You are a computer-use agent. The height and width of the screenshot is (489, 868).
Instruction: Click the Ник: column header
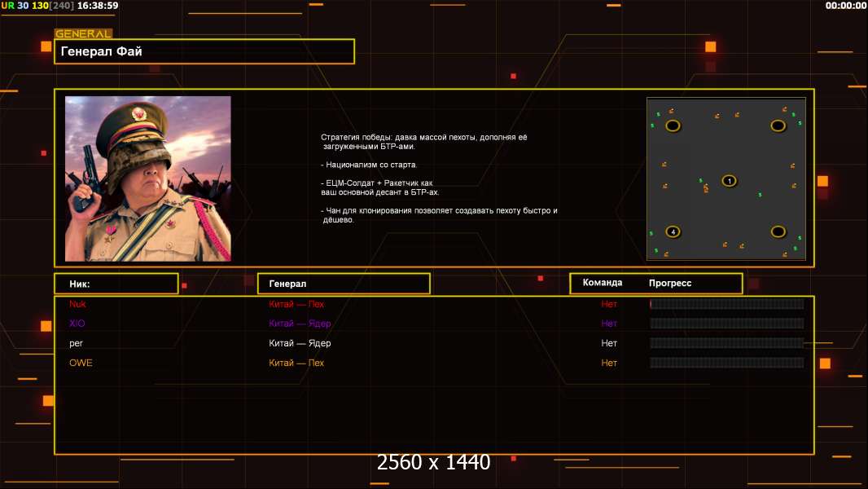coord(116,284)
